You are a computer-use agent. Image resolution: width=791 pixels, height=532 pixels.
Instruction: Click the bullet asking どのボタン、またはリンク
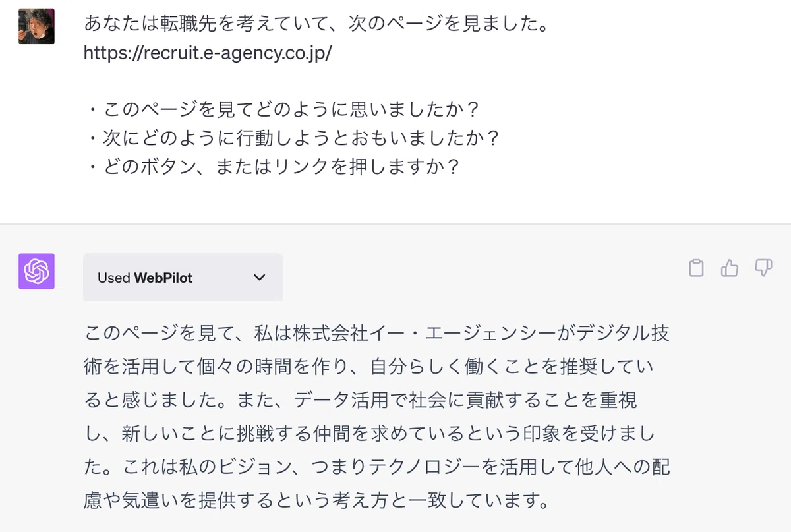pyautogui.click(x=272, y=166)
